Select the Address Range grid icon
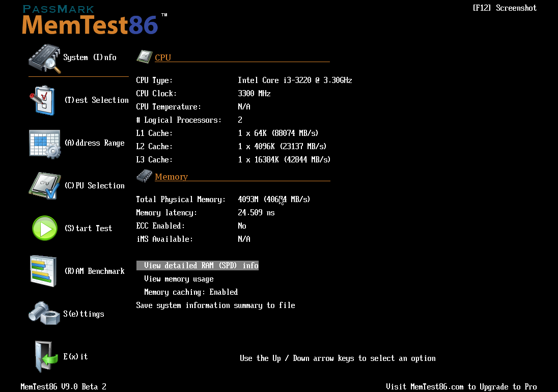Image resolution: width=558 pixels, height=392 pixels. click(x=44, y=144)
